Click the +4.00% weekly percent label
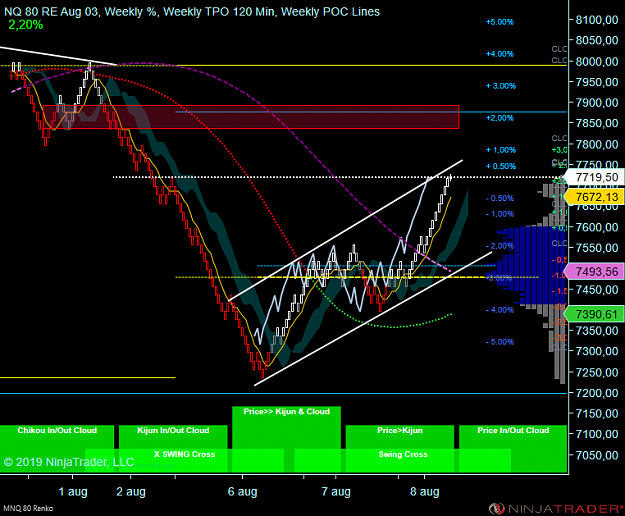The image size is (625, 516). coord(499,54)
